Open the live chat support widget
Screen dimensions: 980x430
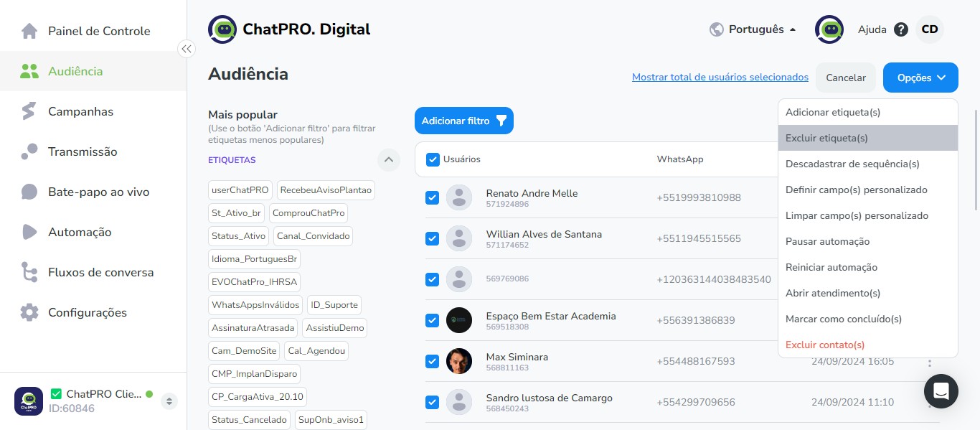coord(941,391)
